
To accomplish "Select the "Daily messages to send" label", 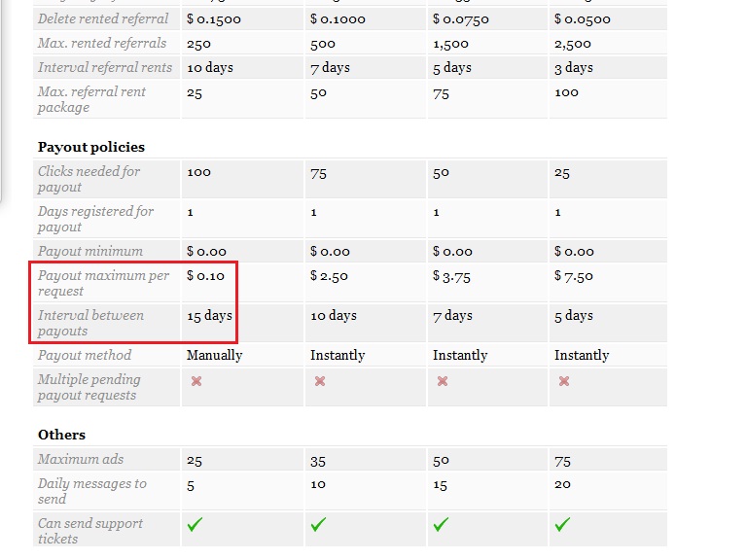I will point(92,491).
